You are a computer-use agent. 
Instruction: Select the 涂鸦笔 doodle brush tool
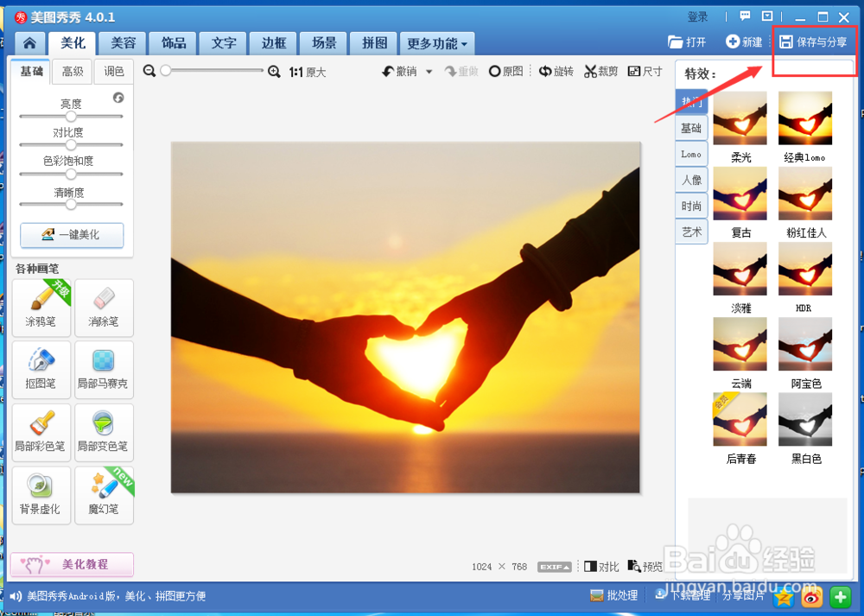tap(41, 308)
